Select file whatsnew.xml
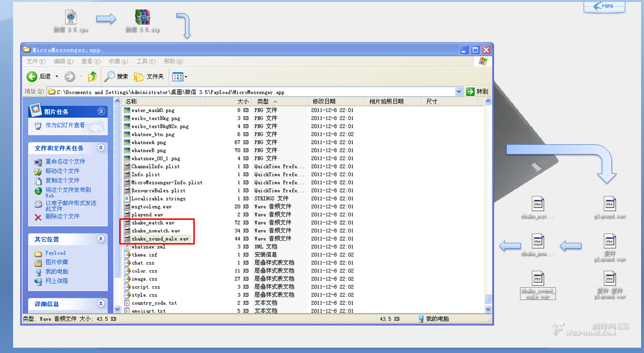 [x=148, y=247]
